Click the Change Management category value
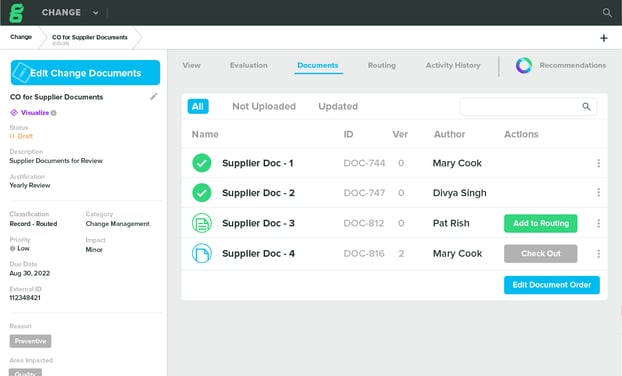Viewport: 622px width, 376px height. [x=117, y=224]
